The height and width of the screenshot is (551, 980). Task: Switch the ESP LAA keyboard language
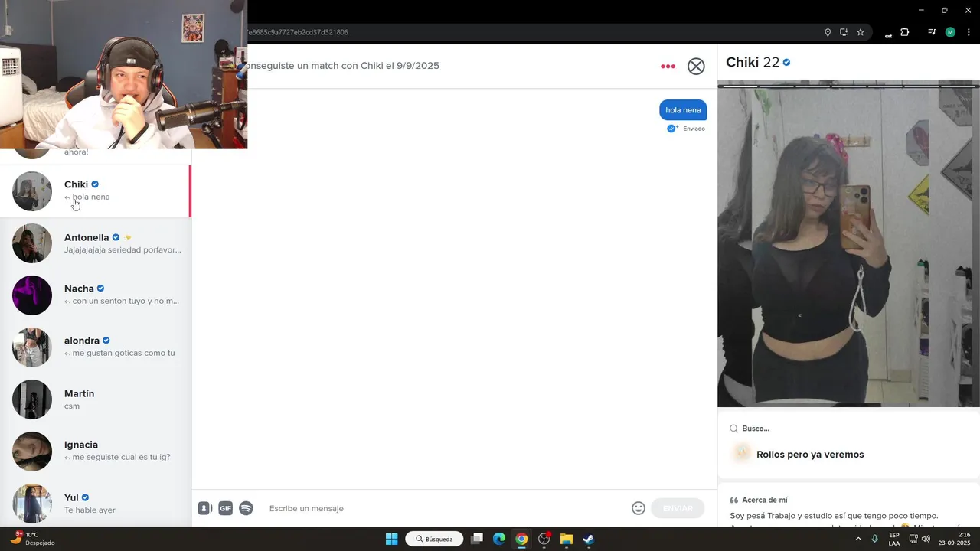click(x=894, y=539)
